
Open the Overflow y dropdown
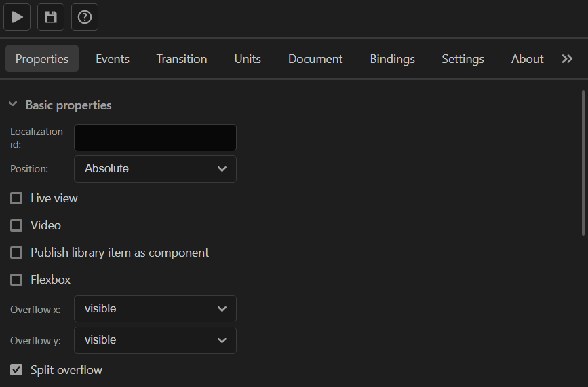[155, 340]
